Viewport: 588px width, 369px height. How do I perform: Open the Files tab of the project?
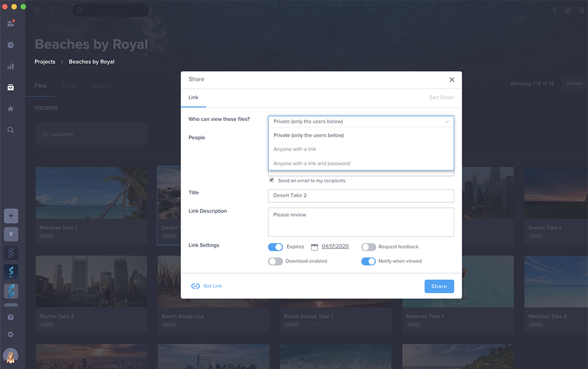coord(40,86)
